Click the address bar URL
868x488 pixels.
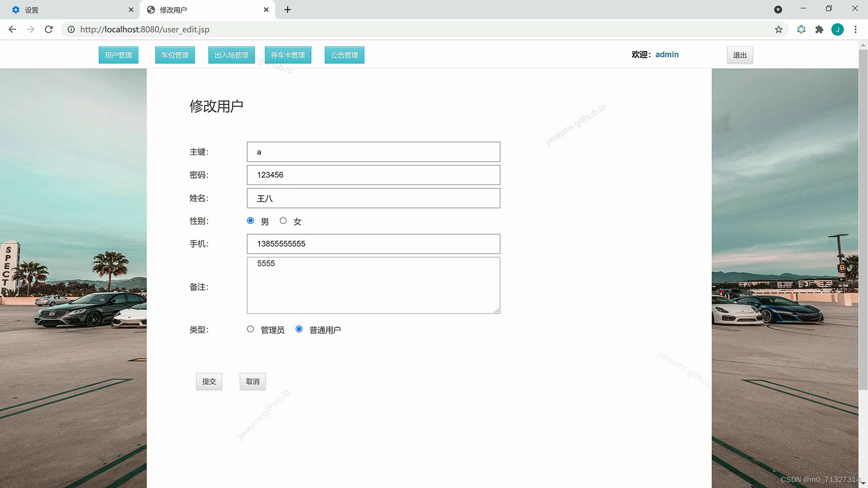145,29
